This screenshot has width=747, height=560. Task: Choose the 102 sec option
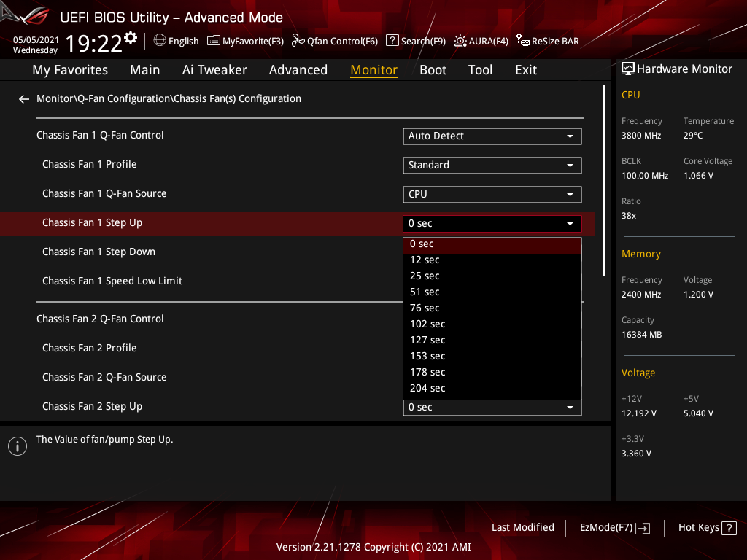click(492, 324)
